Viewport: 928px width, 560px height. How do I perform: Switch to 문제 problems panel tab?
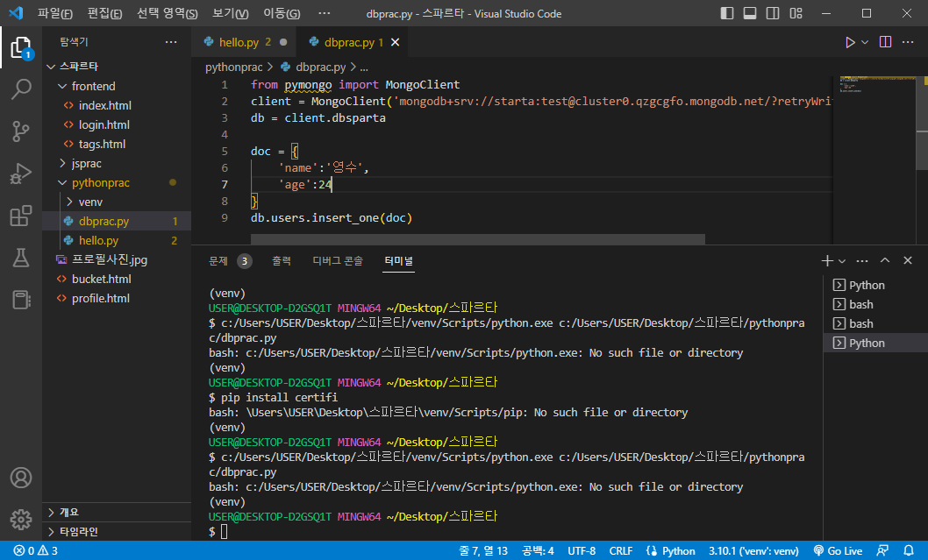coord(230,261)
